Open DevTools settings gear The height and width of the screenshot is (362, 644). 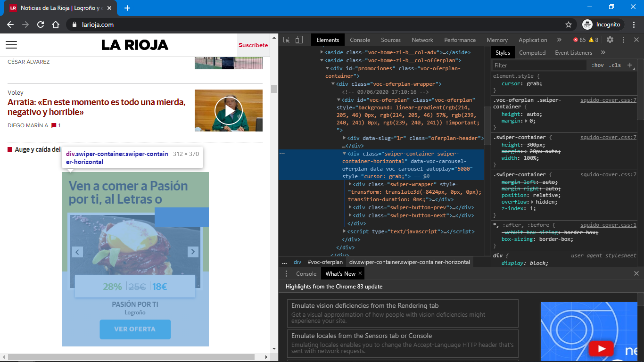click(610, 40)
